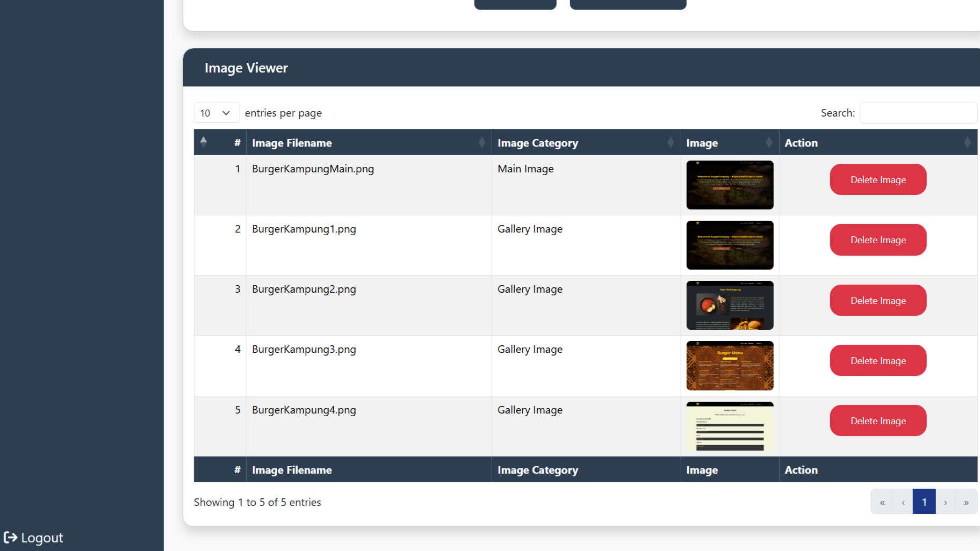Delete the BurgerKampung1.png image
The width and height of the screenshot is (980, 551).
(x=878, y=240)
